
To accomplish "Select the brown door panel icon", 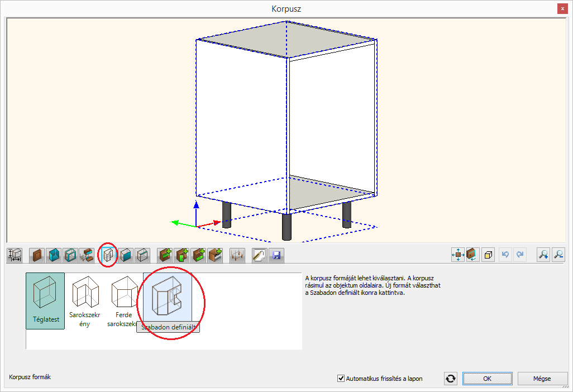I will (x=37, y=255).
